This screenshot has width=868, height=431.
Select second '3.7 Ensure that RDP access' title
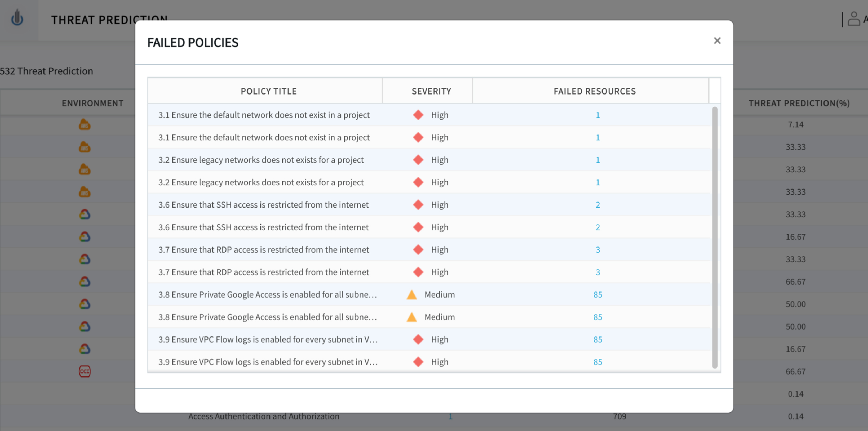(x=263, y=272)
